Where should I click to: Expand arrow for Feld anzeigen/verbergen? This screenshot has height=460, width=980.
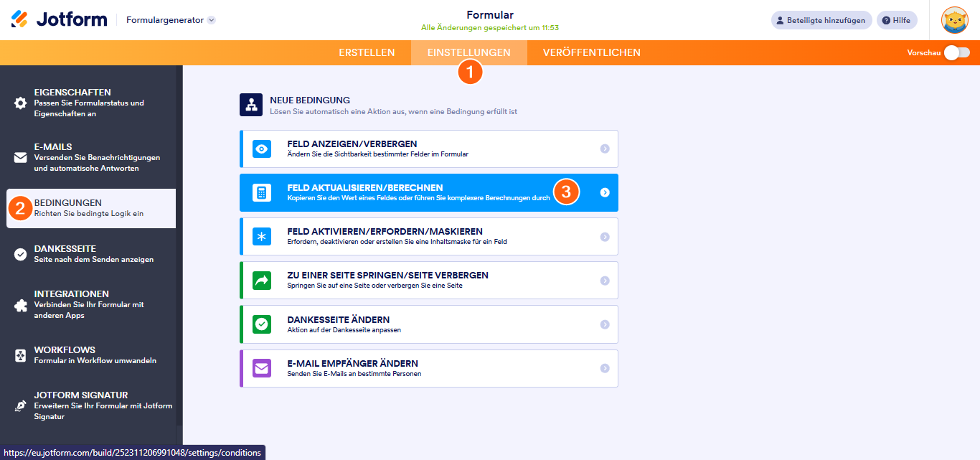pos(605,149)
